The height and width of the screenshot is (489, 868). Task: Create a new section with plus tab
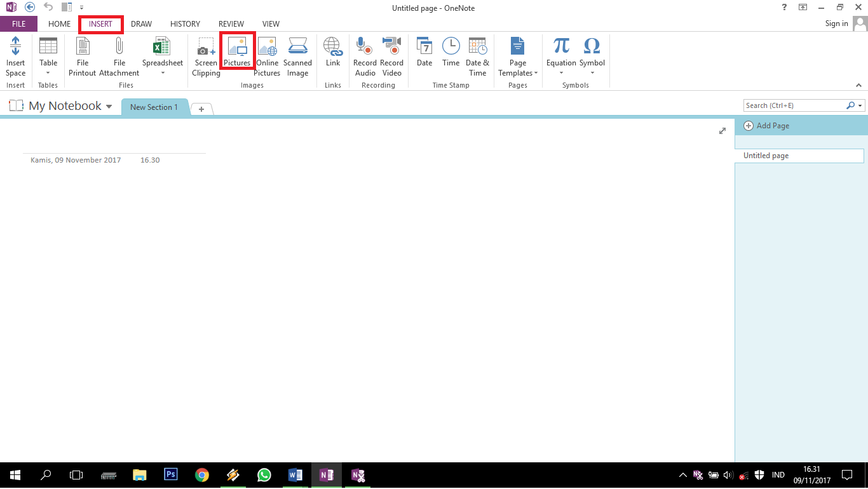(201, 109)
